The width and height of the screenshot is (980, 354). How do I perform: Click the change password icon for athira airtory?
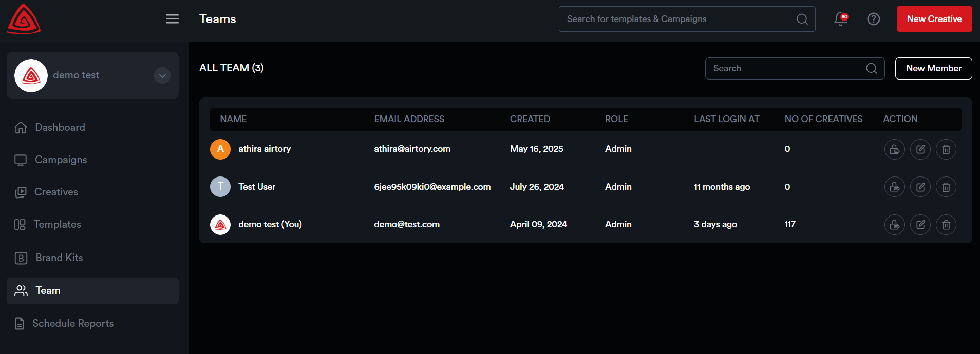click(x=894, y=149)
